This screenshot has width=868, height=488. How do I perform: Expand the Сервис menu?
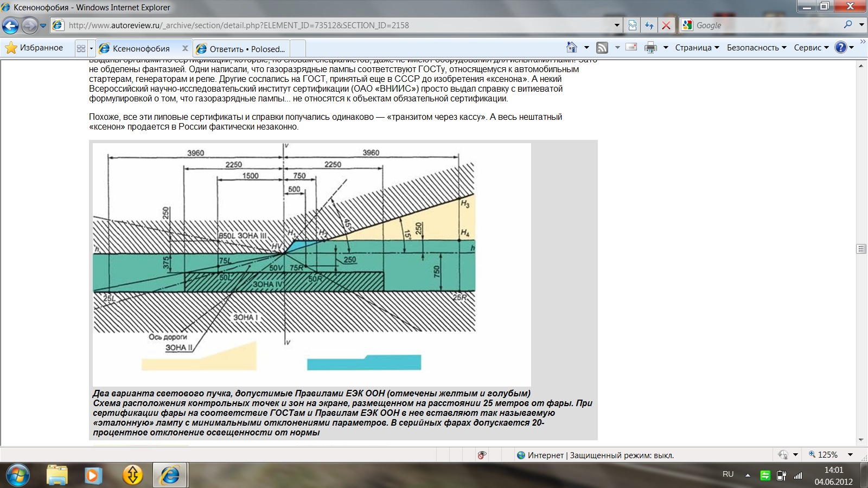click(811, 48)
